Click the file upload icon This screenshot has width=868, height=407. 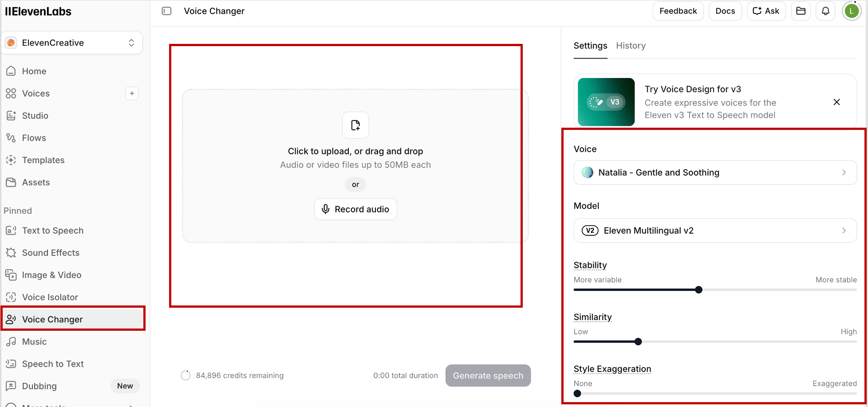point(355,125)
